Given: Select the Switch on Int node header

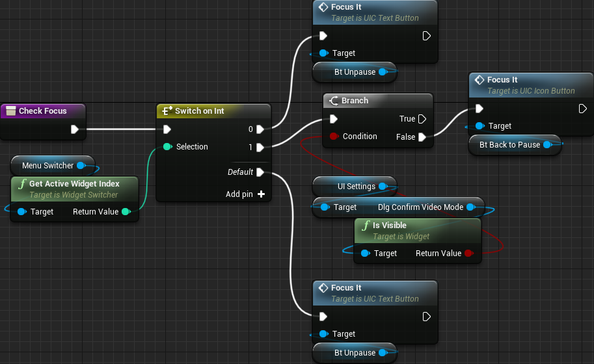Looking at the screenshot, I should tap(213, 111).
